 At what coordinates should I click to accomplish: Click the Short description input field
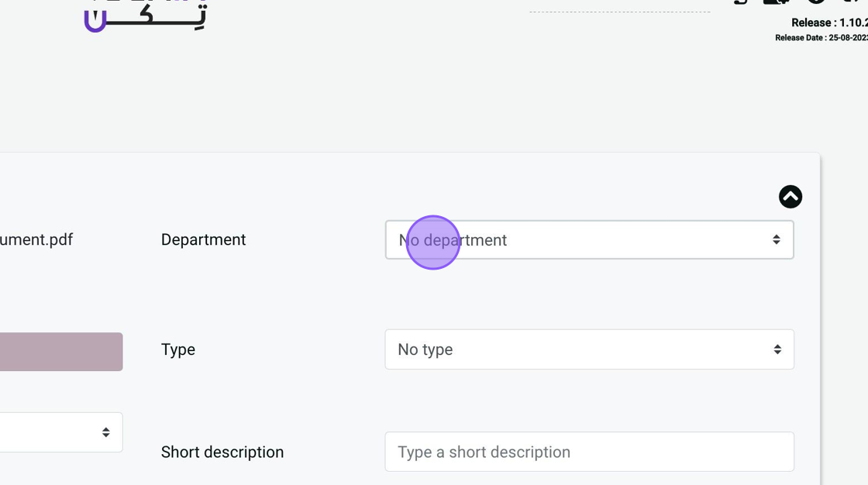[x=589, y=452]
